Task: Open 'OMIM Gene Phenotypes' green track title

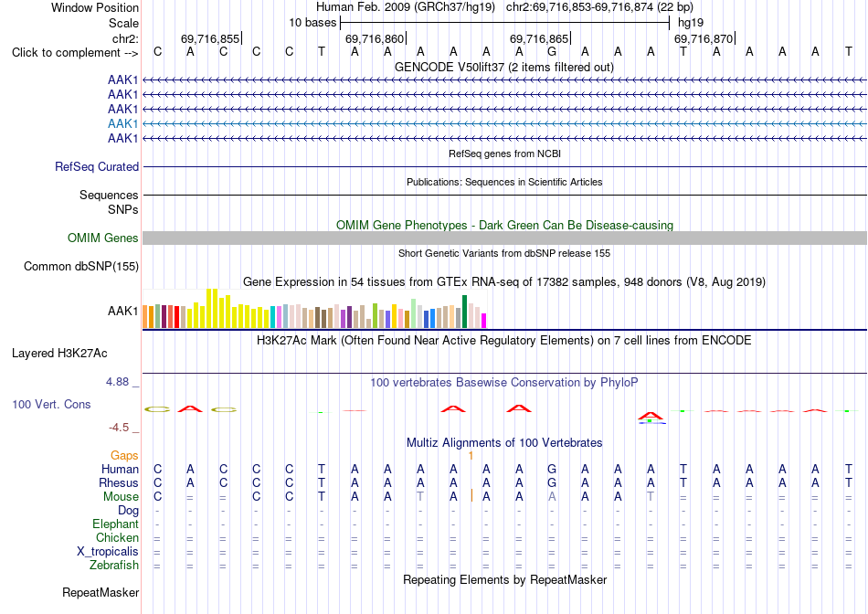Action: tap(504, 226)
